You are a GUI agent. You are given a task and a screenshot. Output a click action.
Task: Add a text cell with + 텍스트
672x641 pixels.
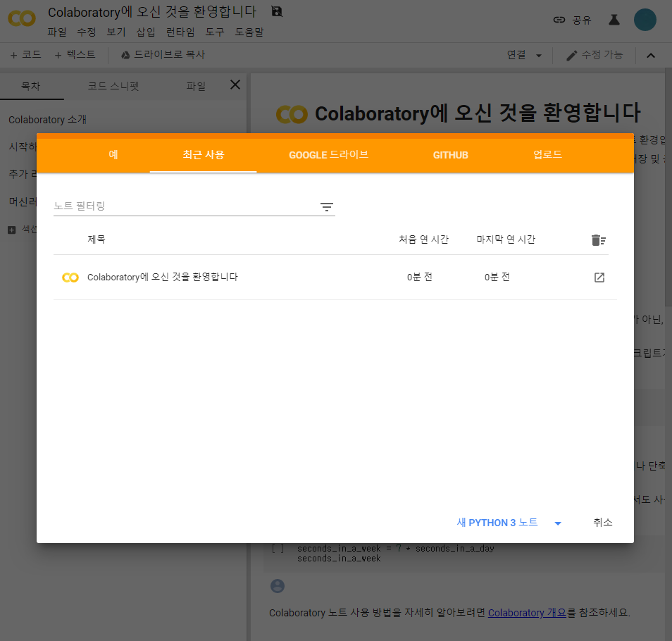75,55
